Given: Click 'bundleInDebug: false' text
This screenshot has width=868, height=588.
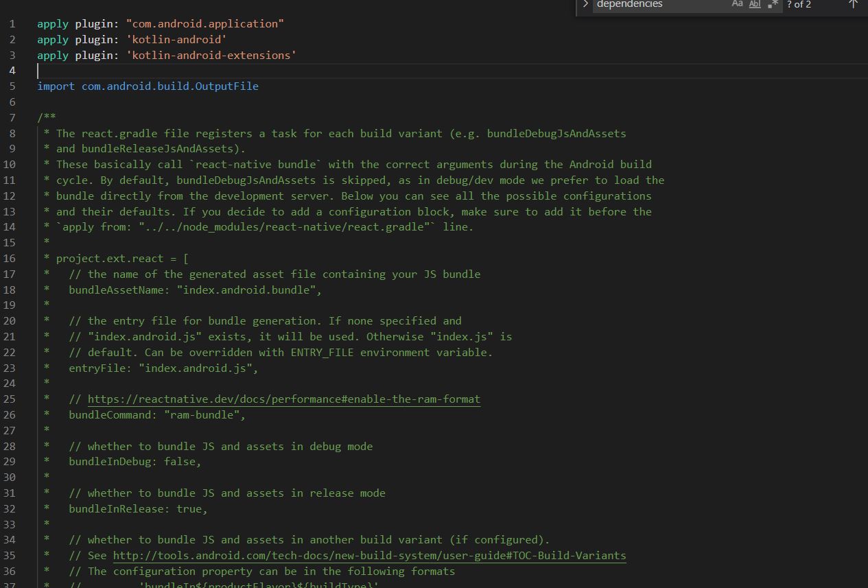Looking at the screenshot, I should (x=134, y=461).
